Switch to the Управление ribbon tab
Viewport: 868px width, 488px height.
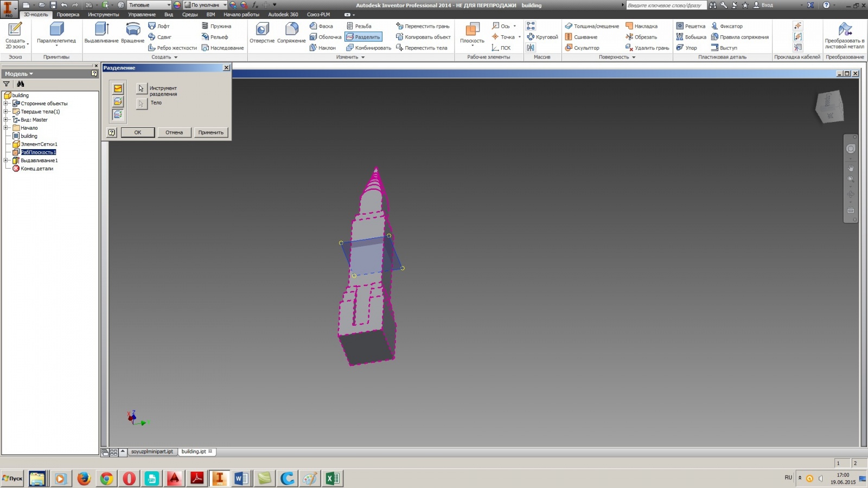pyautogui.click(x=142, y=15)
